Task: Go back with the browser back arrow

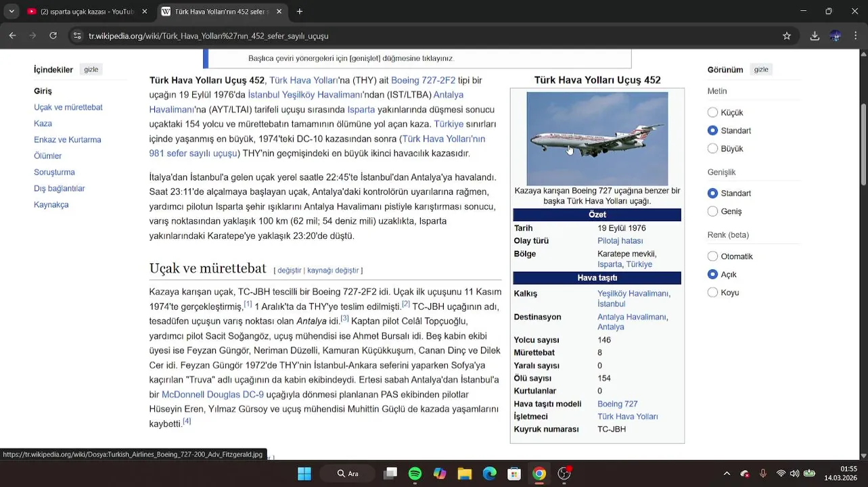Action: click(12, 36)
